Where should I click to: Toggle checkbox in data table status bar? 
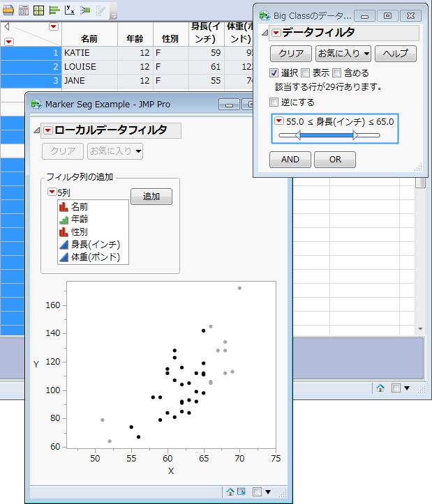pyautogui.click(x=396, y=388)
